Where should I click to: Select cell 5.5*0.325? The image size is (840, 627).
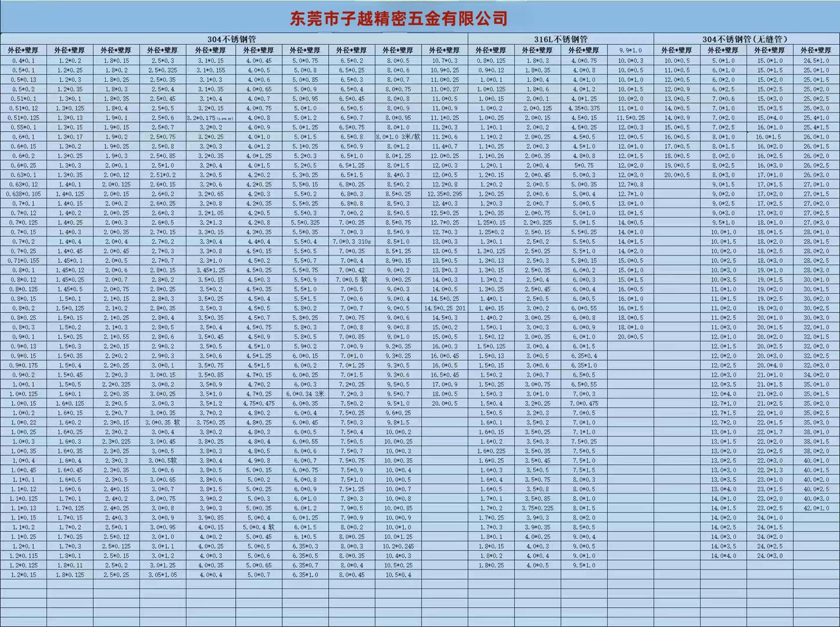coord(305,222)
